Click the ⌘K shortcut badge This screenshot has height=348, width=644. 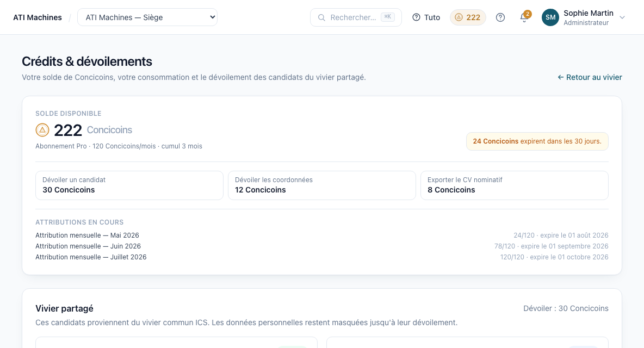tap(388, 17)
